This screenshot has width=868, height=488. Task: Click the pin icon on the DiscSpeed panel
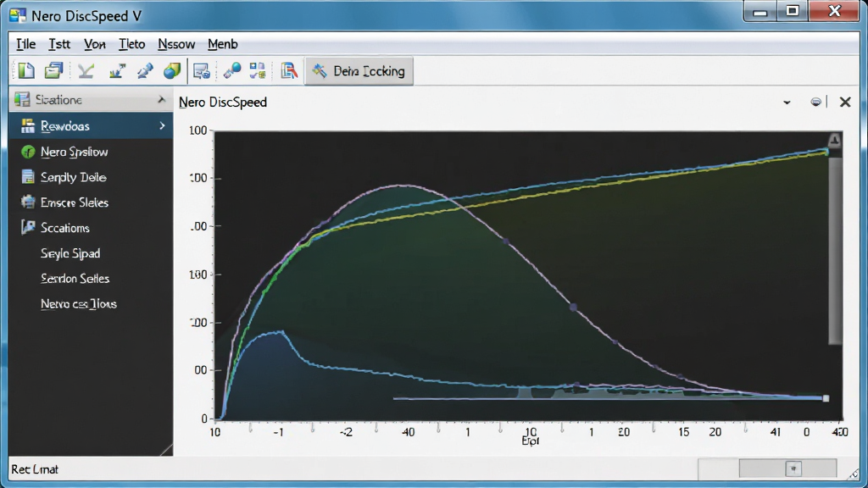[x=816, y=102]
